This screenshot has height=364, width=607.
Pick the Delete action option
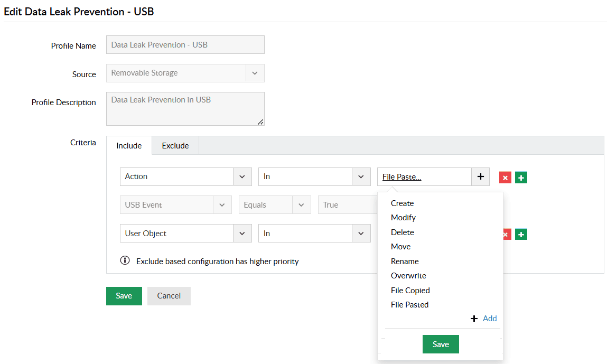tap(402, 232)
